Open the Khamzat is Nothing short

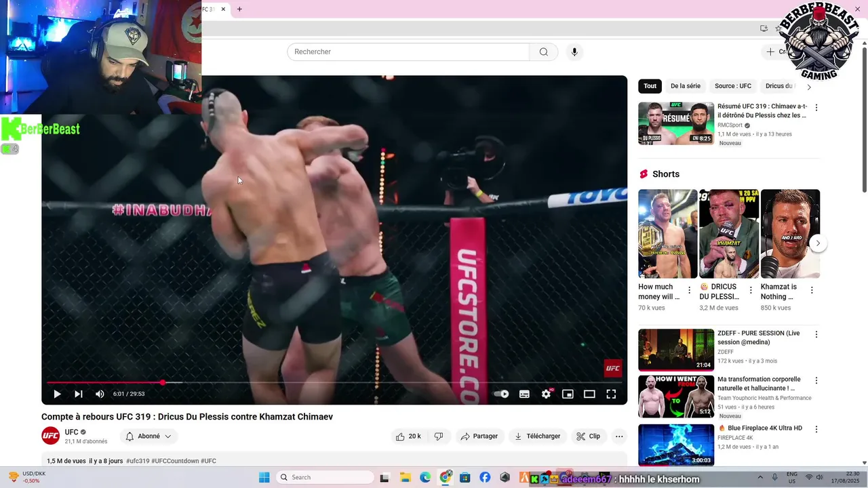click(x=790, y=234)
